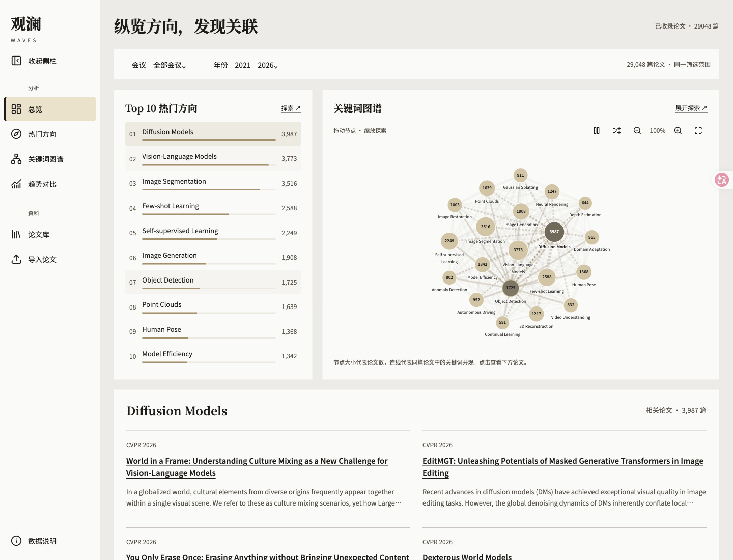Click the 热门方向 compass icon
The image size is (733, 560).
click(16, 134)
